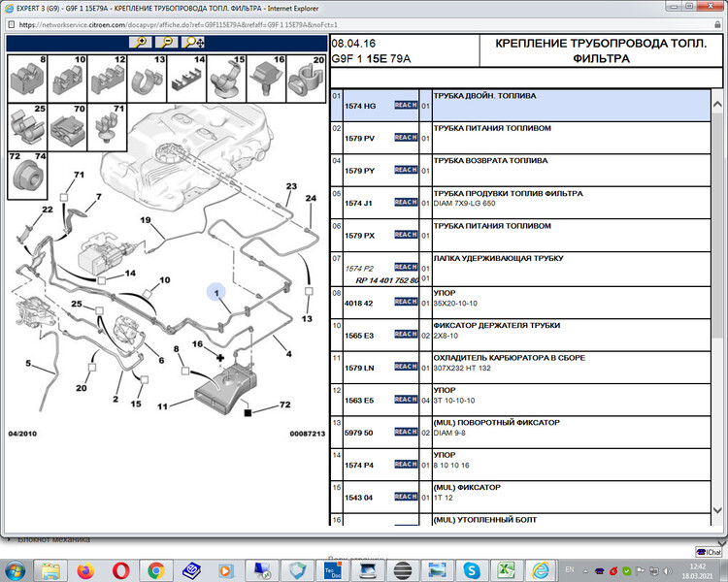728x582 pixels.
Task: Select callout number 1 on the diagram
Action: coord(216,290)
